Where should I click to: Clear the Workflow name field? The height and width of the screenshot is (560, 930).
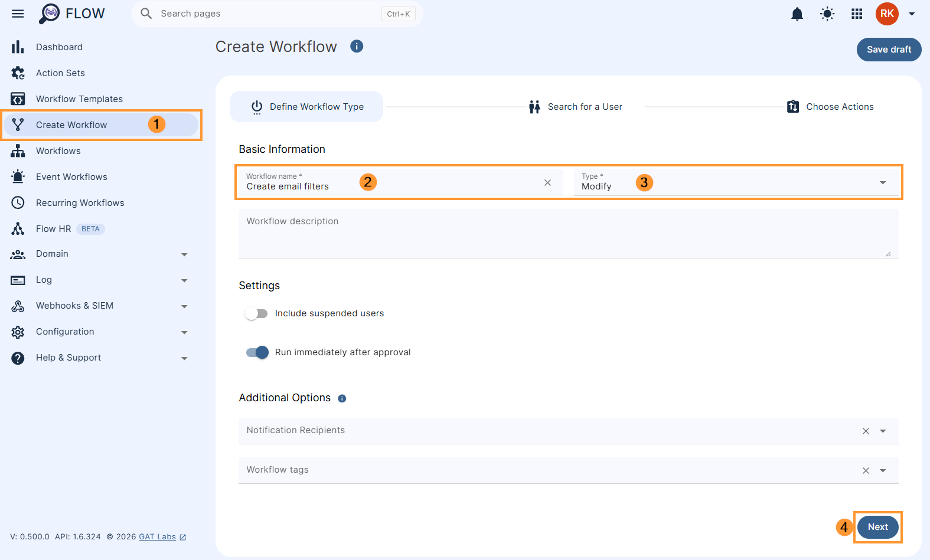pos(547,183)
